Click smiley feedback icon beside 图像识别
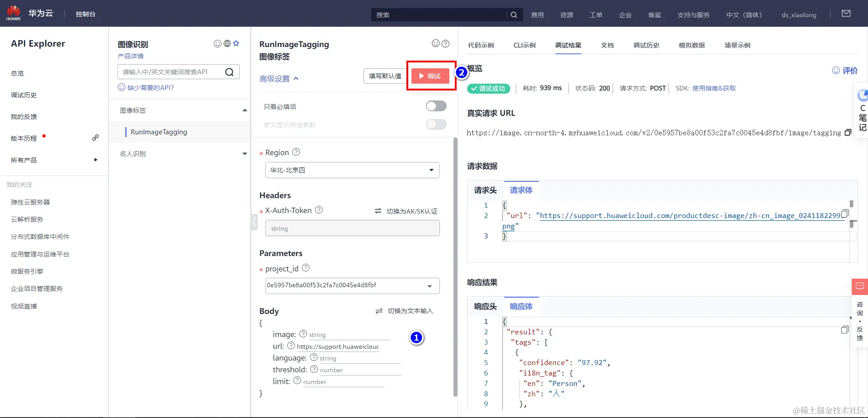 [x=217, y=43]
